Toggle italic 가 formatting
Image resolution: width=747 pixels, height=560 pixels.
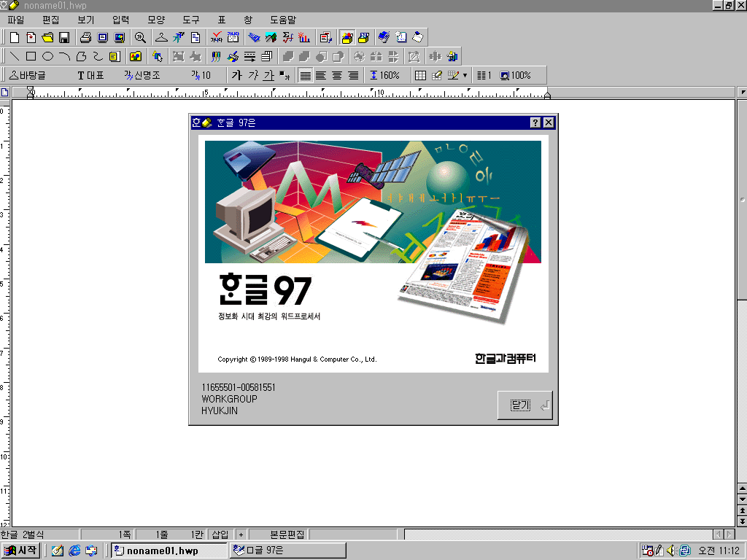pos(253,75)
